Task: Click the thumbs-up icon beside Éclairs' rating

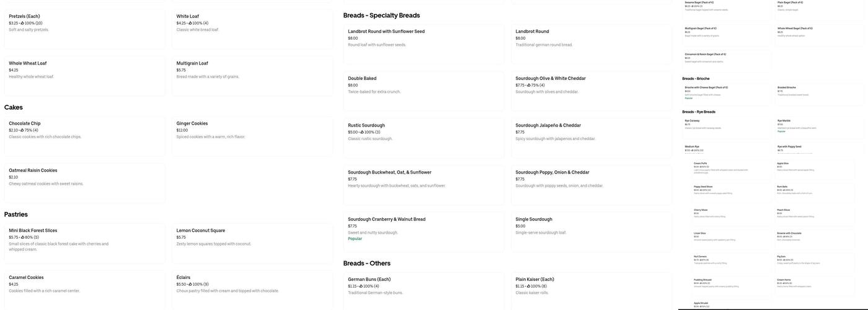Action: click(190, 285)
